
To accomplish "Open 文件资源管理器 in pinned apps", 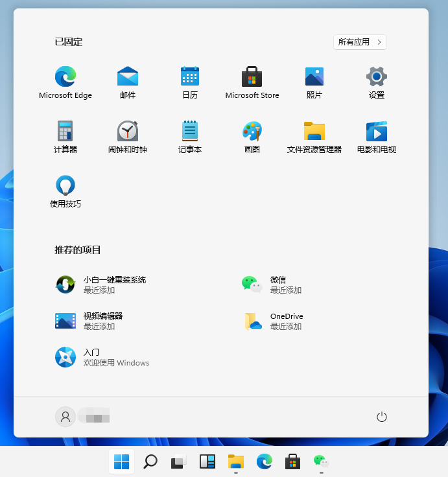I will pyautogui.click(x=314, y=137).
